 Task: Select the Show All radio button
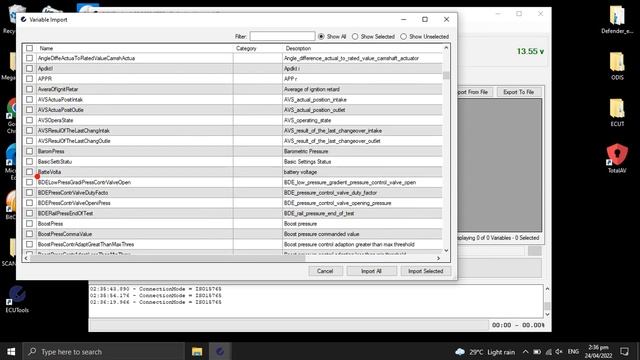(x=321, y=36)
